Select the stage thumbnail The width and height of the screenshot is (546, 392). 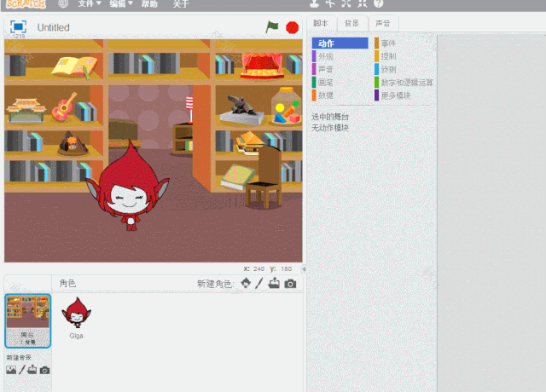point(28,319)
